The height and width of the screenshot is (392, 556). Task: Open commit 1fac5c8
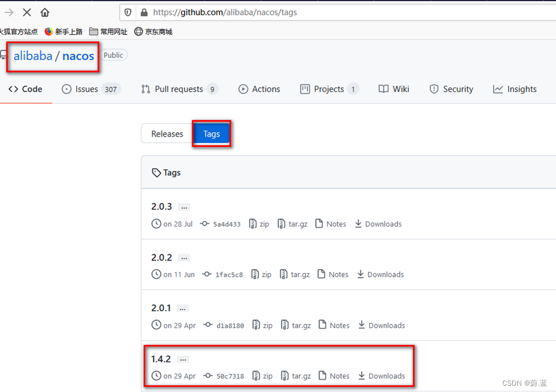coord(222,274)
